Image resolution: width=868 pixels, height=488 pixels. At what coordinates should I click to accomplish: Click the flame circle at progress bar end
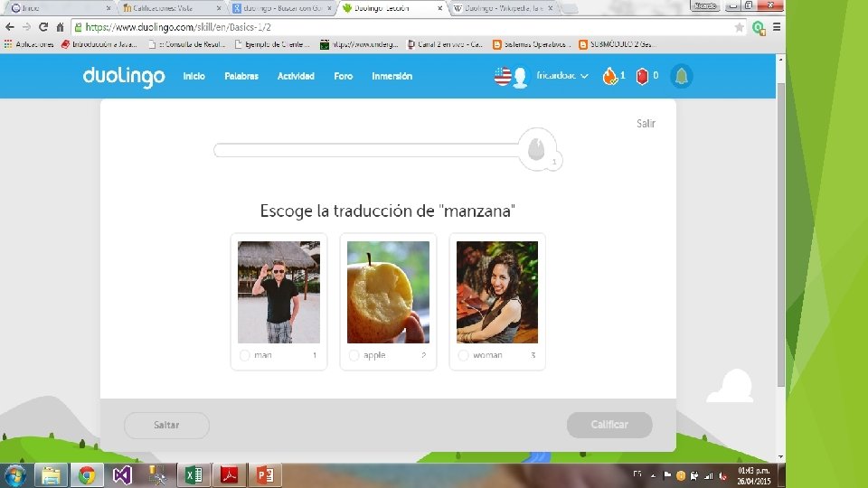[x=537, y=149]
